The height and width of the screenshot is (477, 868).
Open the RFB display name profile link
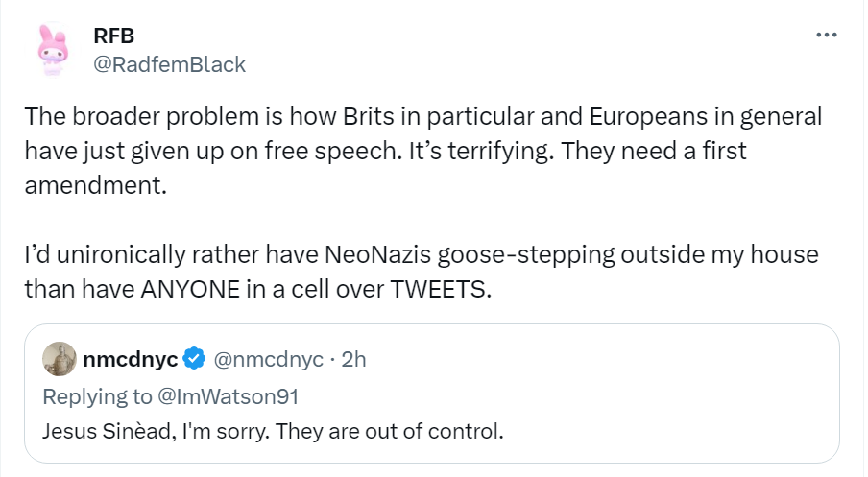pyautogui.click(x=113, y=36)
